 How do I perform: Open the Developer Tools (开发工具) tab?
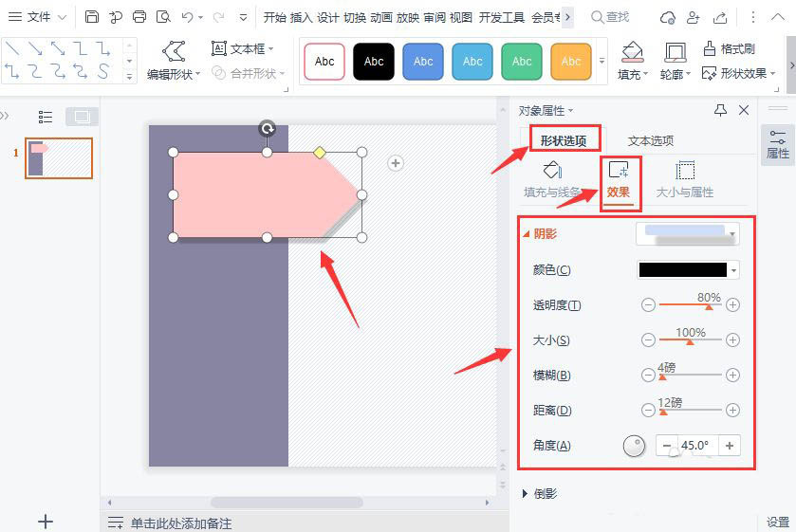click(501, 18)
